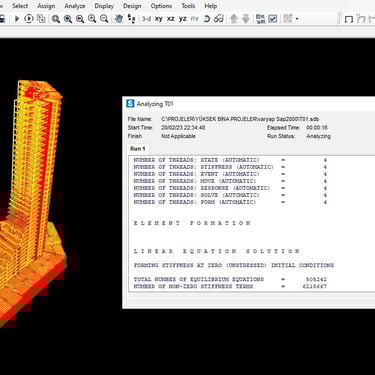
Task: Click the THREADS: SOLVE log line
Action: (x=230, y=195)
